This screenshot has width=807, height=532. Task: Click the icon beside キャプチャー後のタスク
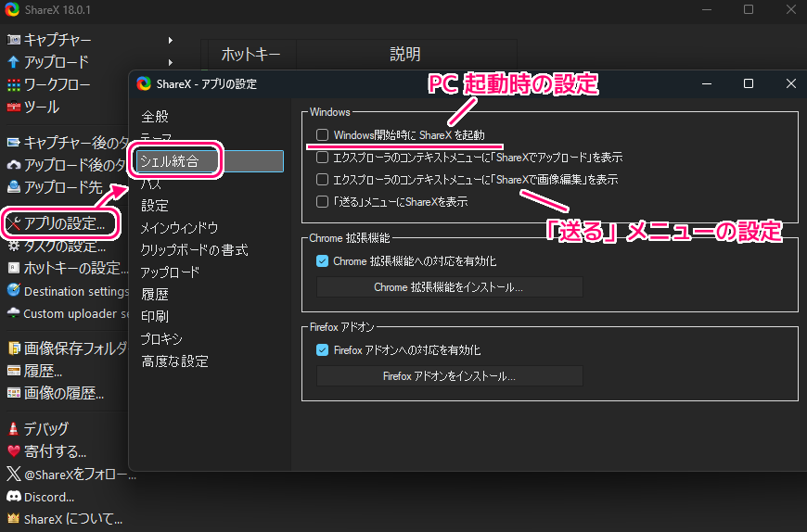pos(14,143)
